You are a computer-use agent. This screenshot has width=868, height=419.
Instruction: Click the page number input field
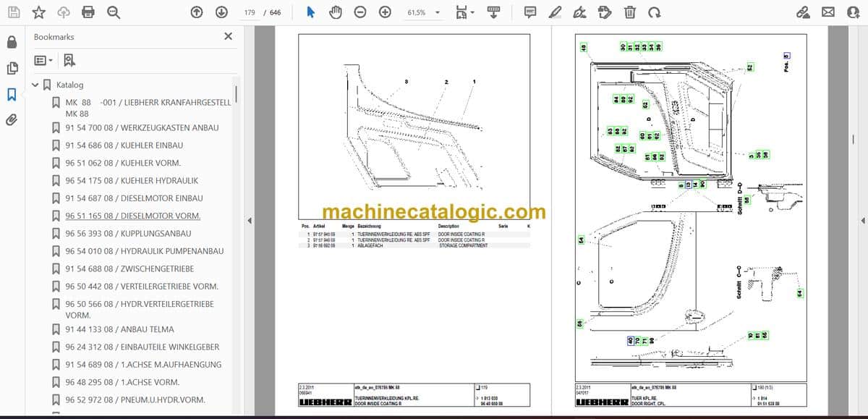250,12
